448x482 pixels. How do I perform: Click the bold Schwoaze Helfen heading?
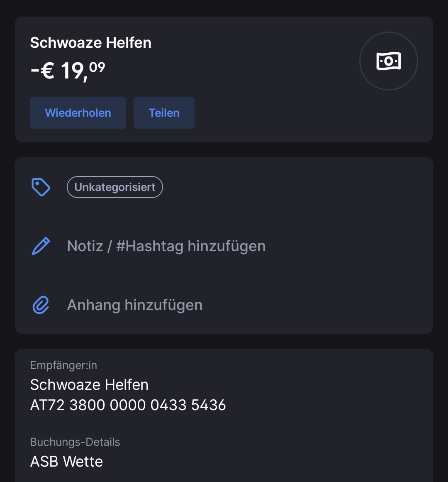(x=90, y=43)
